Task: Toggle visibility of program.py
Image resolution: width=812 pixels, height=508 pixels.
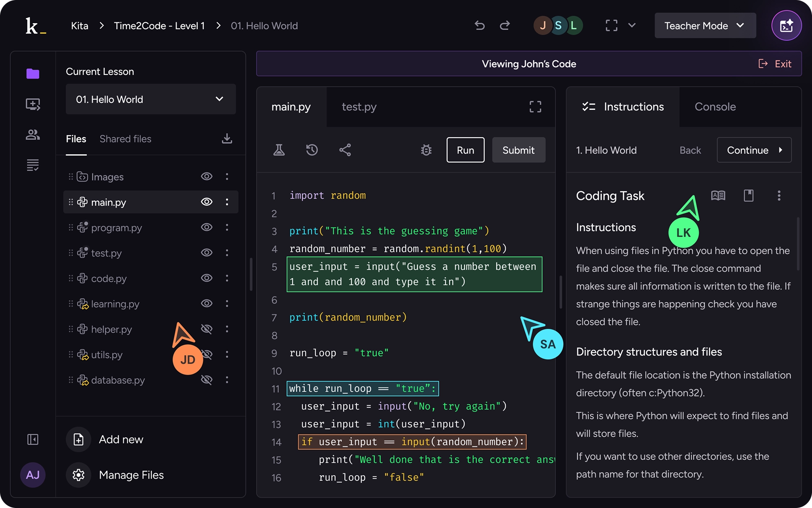Action: click(x=207, y=227)
